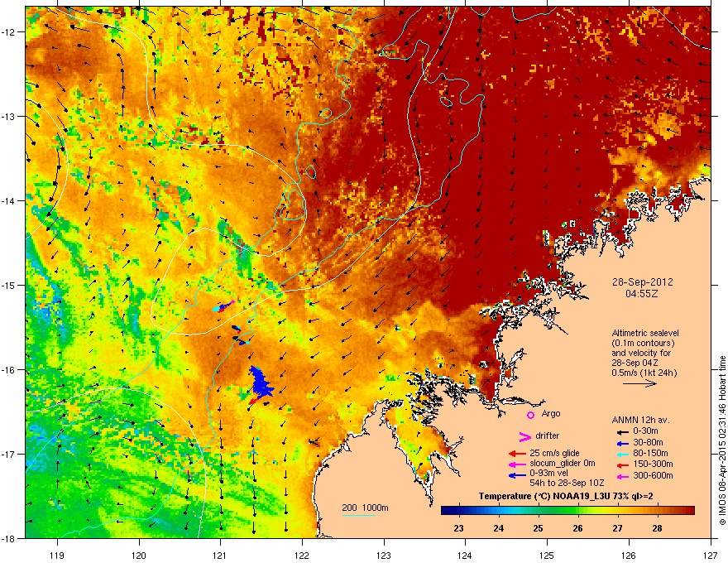Viewport: 728px width, 563px height.
Task: Click the latitude label -12
Action: 8,31
